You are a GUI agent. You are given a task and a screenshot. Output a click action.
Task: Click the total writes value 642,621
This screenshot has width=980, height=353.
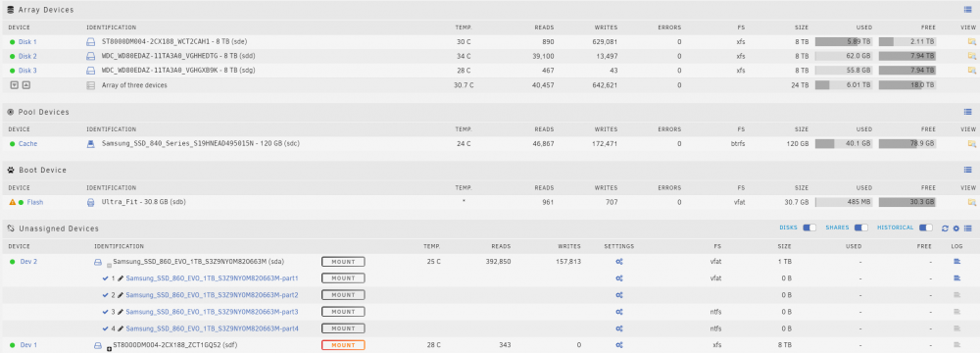pyautogui.click(x=604, y=85)
